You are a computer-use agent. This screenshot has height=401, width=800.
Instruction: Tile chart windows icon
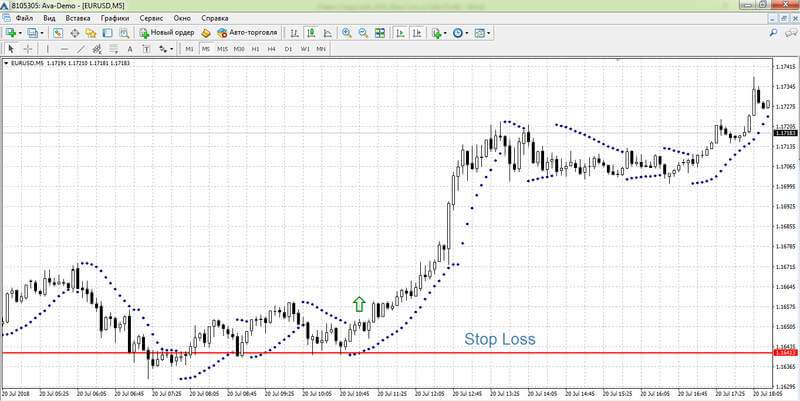pos(380,33)
